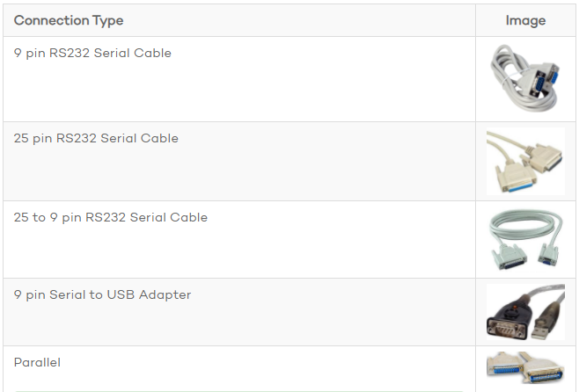
Task: Open the 25 to 9 pin cable image
Action: (525, 239)
